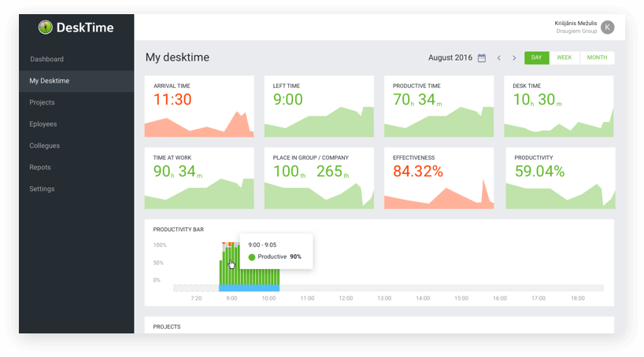Switch to the WEEK view tab

[564, 58]
